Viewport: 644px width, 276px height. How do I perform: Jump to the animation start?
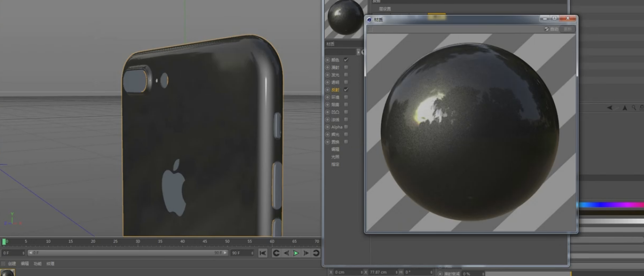(x=263, y=253)
